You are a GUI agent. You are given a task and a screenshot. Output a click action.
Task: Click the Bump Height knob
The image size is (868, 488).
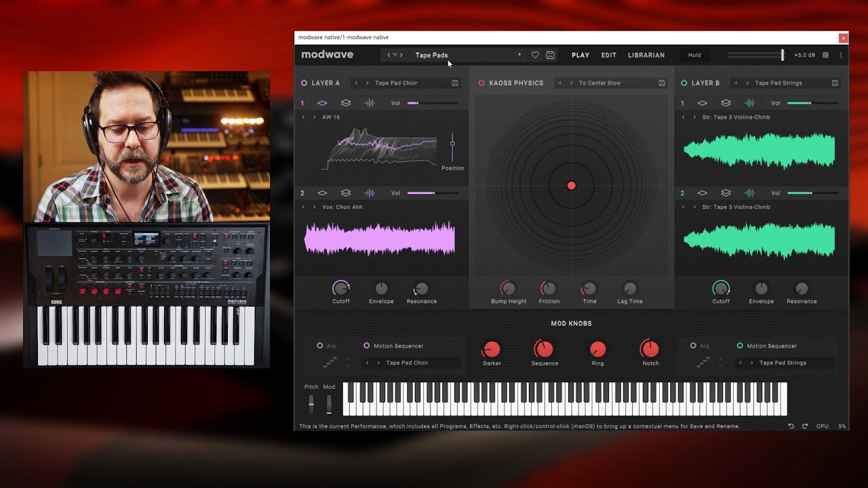coord(508,289)
